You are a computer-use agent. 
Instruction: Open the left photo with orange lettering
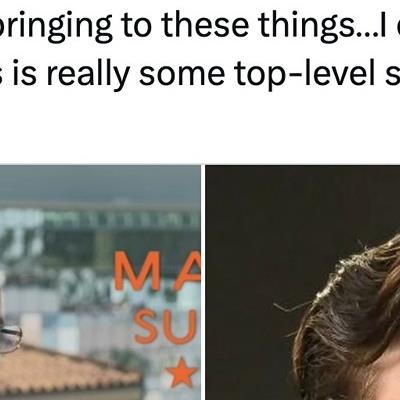(100, 282)
